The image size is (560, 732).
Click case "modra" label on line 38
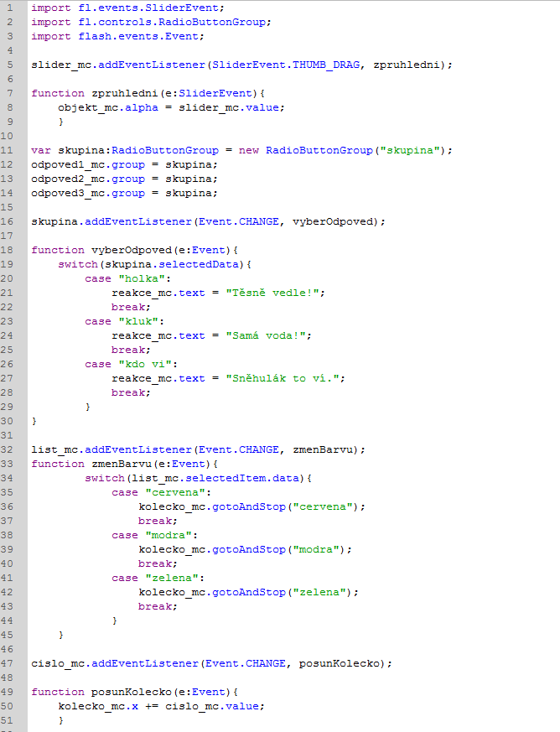coord(155,536)
